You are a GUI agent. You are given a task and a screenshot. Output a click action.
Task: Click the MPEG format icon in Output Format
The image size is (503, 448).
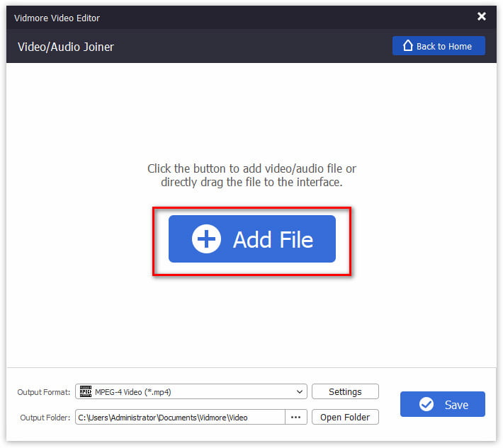pyautogui.click(x=86, y=391)
